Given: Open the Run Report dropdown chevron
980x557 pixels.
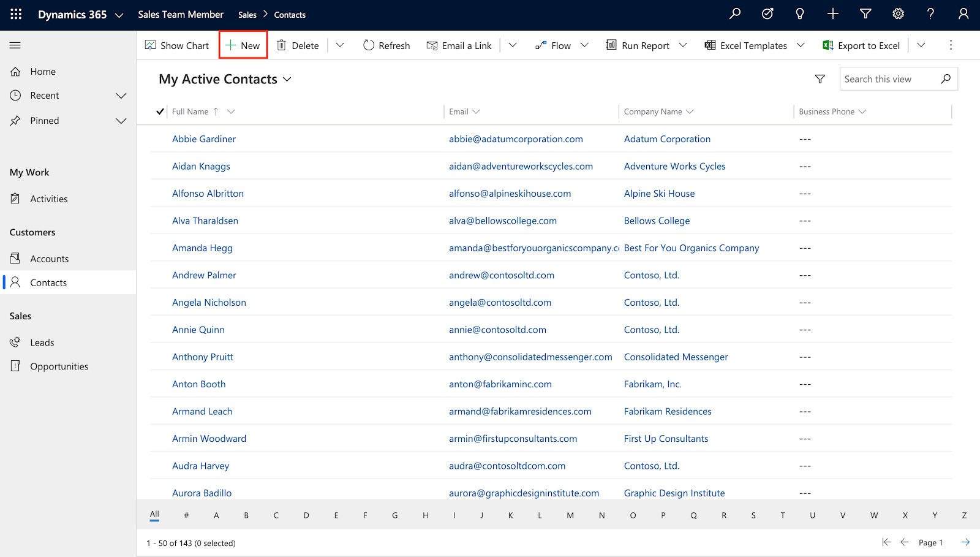Looking at the screenshot, I should 683,45.
